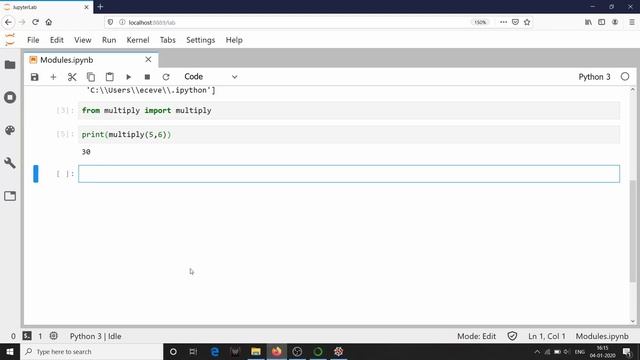640x360 pixels.
Task: Open Microsoft Edge from the taskbar
Action: coord(215,351)
